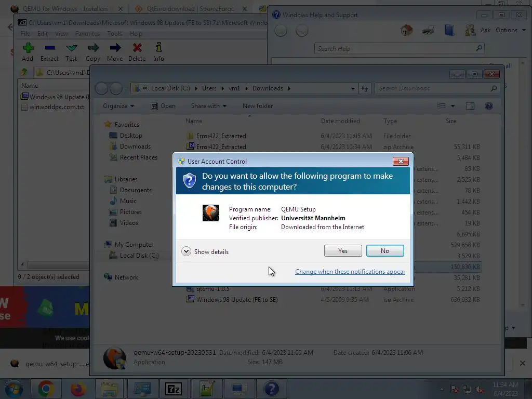The image size is (532, 399).
Task: Open the Edit menu in 7-Zip
Action: (x=43, y=34)
